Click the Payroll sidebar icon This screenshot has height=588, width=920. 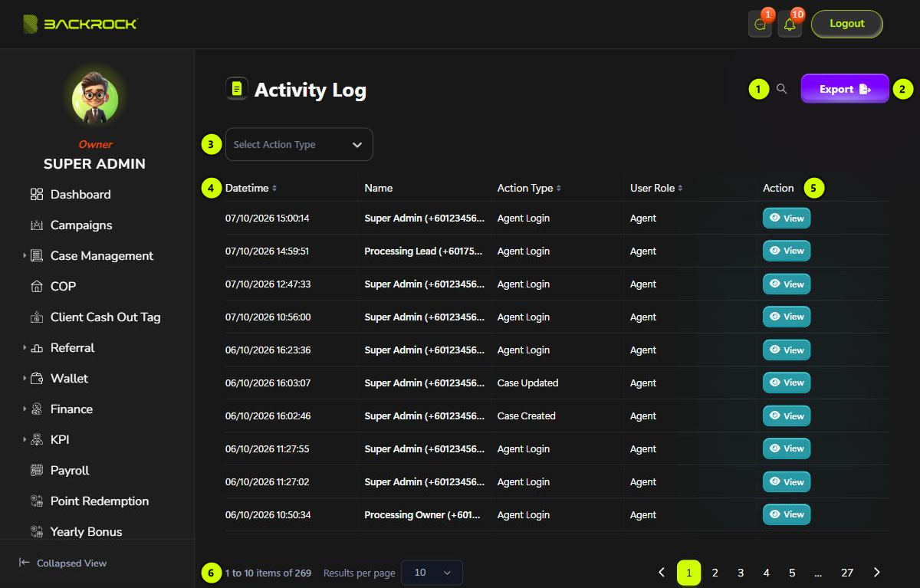click(x=37, y=471)
